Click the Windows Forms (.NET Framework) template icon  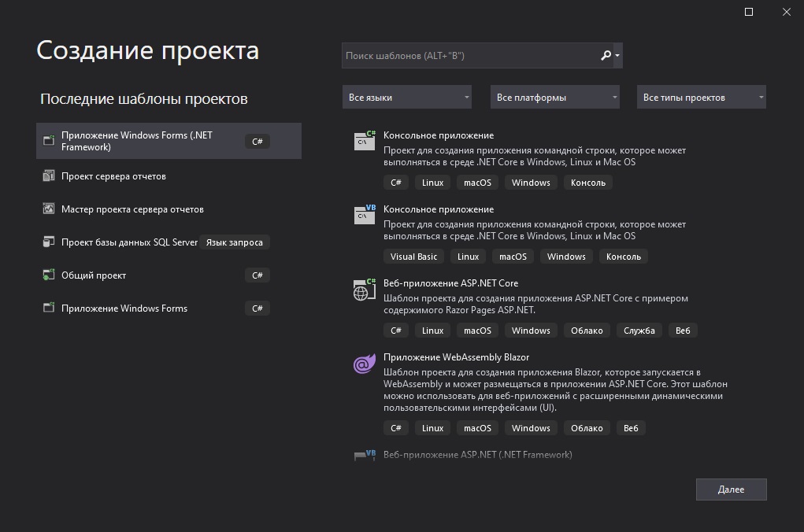(49, 140)
